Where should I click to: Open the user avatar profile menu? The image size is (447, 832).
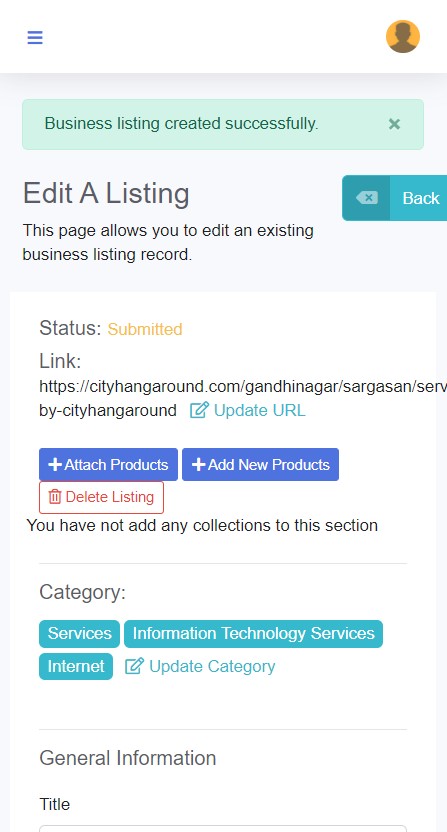(x=403, y=37)
